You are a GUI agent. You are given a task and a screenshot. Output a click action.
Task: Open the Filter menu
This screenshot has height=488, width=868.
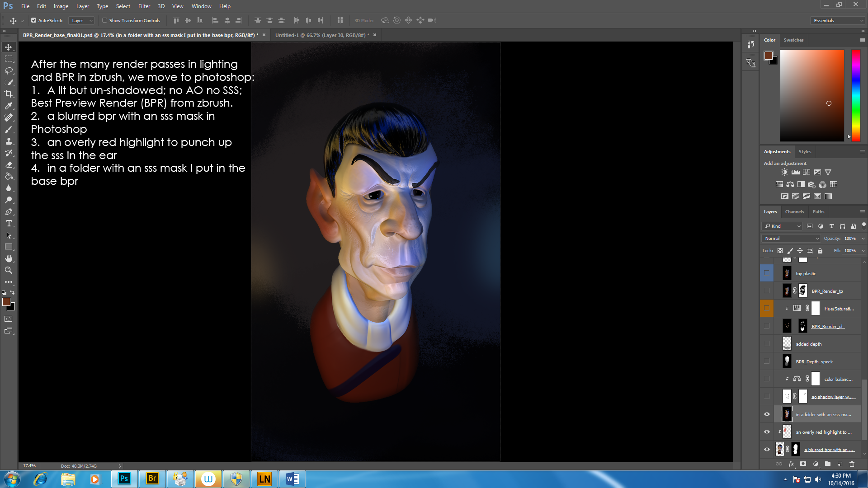coord(144,6)
